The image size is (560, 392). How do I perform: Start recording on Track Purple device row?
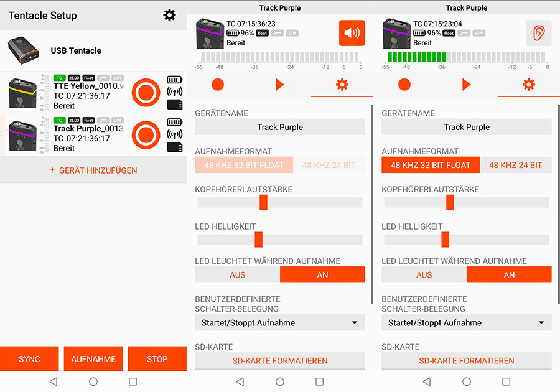(x=146, y=135)
